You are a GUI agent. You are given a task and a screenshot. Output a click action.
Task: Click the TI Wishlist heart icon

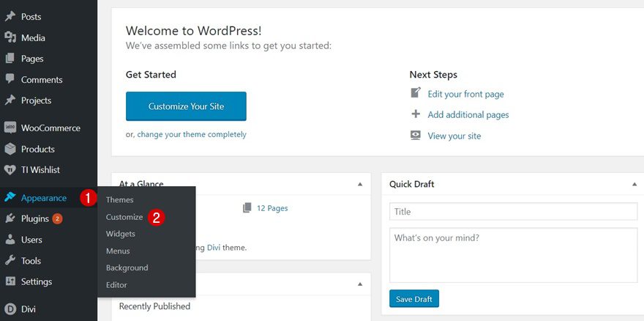coord(10,170)
